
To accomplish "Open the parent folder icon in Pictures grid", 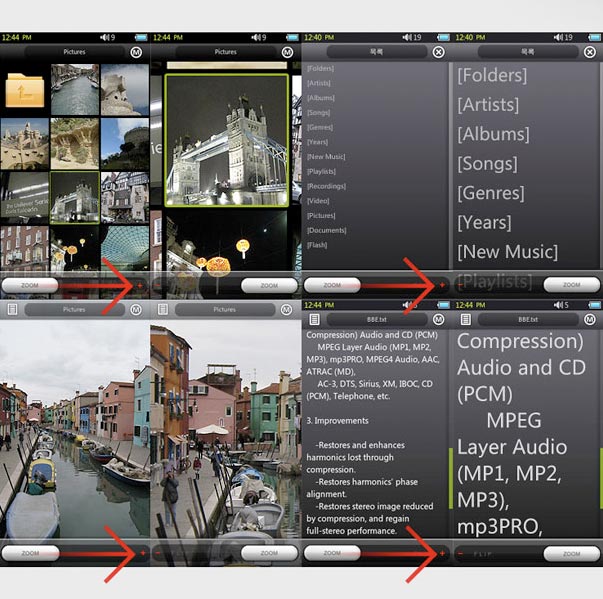I will pos(25,91).
